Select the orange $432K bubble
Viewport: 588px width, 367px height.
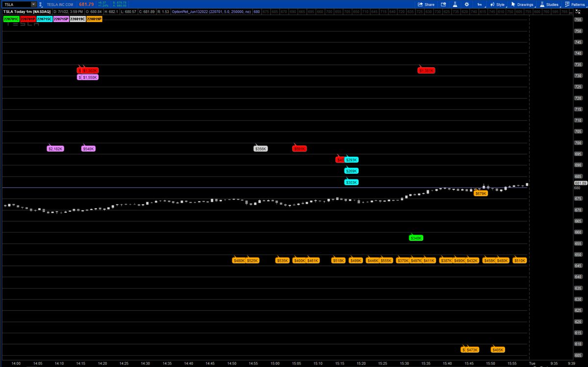pyautogui.click(x=472, y=261)
